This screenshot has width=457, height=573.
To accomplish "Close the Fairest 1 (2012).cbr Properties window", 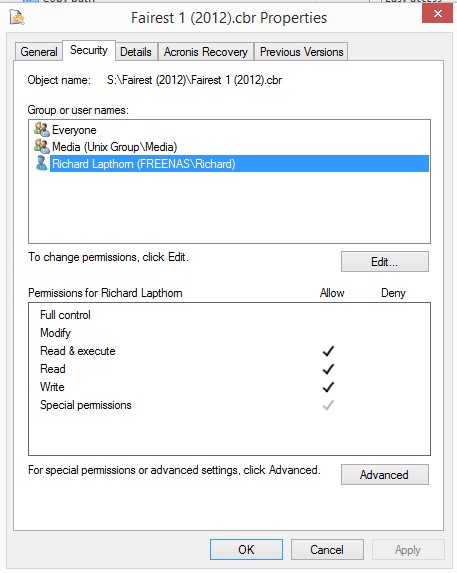I will [x=437, y=14].
